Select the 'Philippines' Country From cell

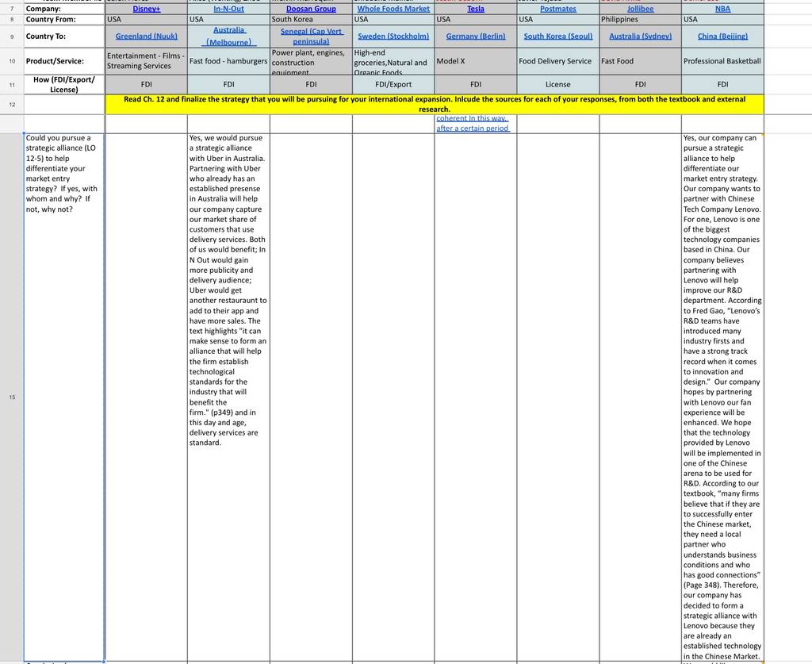click(x=640, y=19)
